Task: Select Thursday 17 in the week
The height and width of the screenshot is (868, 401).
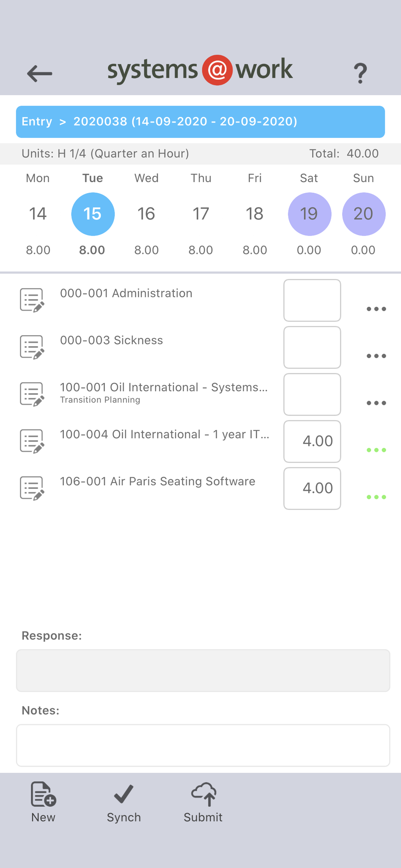Action: [201, 214]
